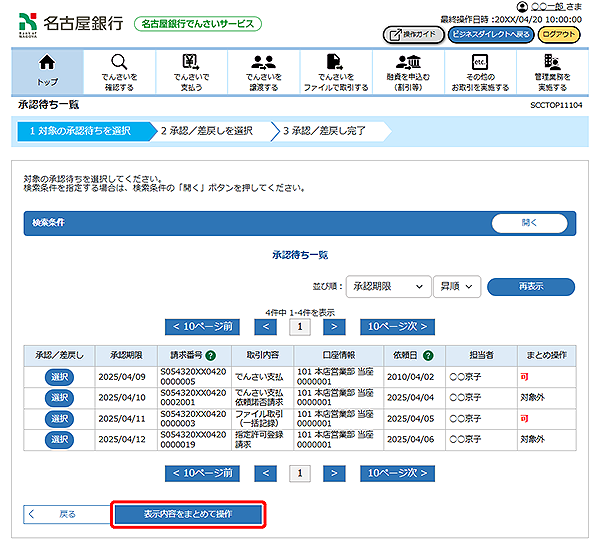Click 操作ガイド button
The height and width of the screenshot is (544, 600).
click(x=411, y=34)
